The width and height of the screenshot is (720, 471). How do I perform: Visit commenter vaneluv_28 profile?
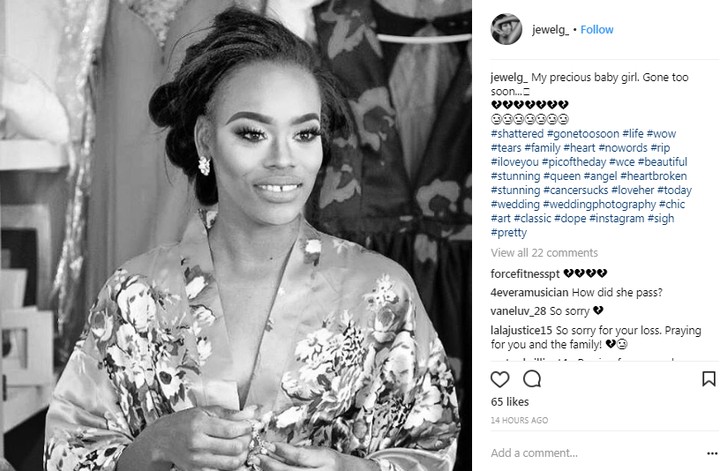click(518, 311)
